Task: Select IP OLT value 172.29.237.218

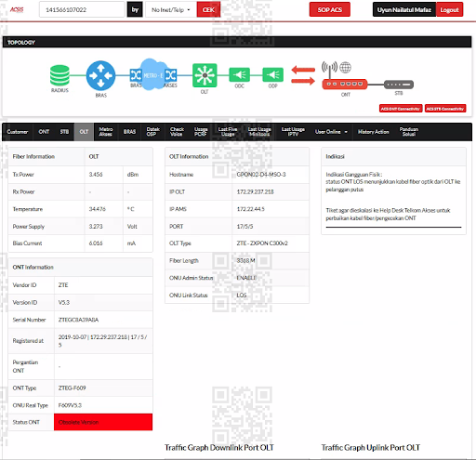Action: coord(255,191)
